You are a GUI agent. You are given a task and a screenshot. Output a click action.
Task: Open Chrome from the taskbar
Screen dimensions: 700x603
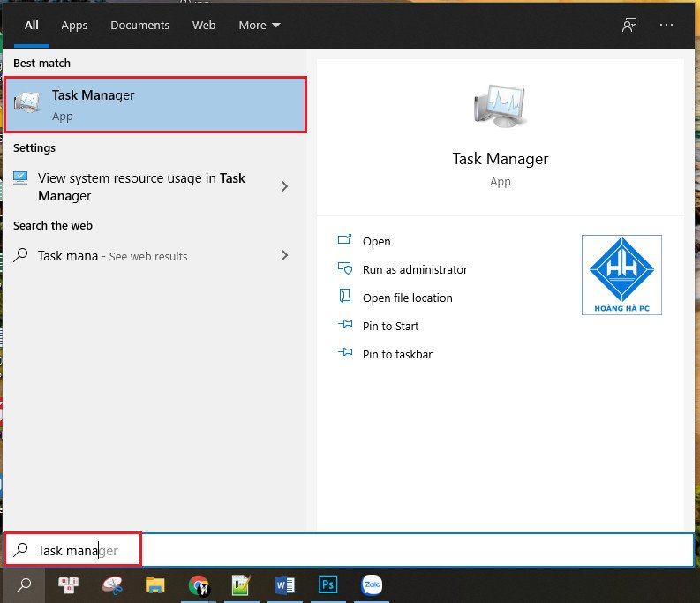tap(199, 584)
